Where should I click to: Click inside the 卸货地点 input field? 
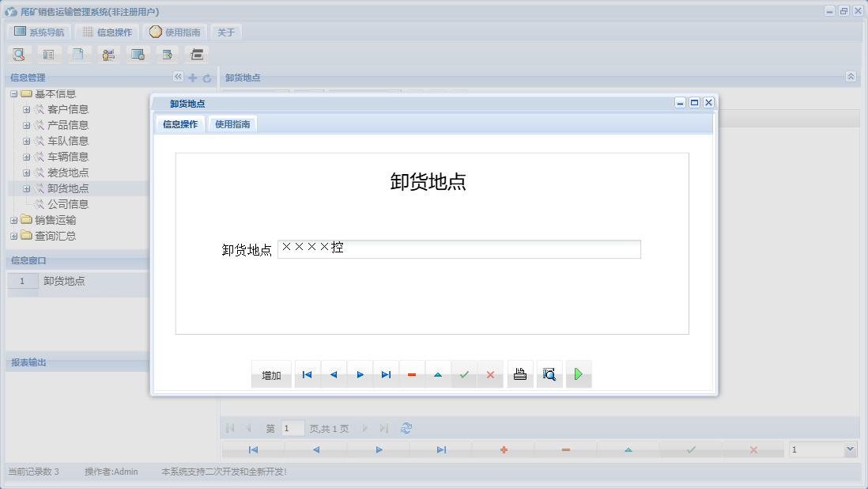pyautogui.click(x=459, y=249)
